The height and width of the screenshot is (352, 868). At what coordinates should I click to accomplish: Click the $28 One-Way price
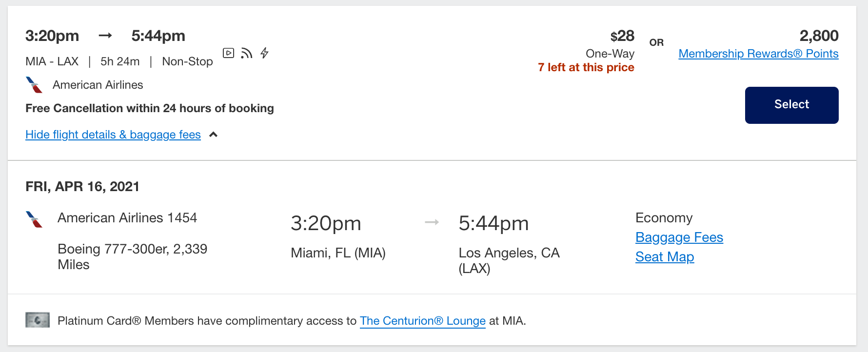pyautogui.click(x=622, y=36)
